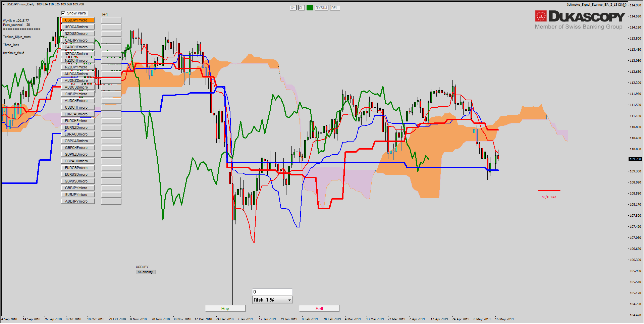Click the Sell button
644x324 pixels.
[x=319, y=309]
